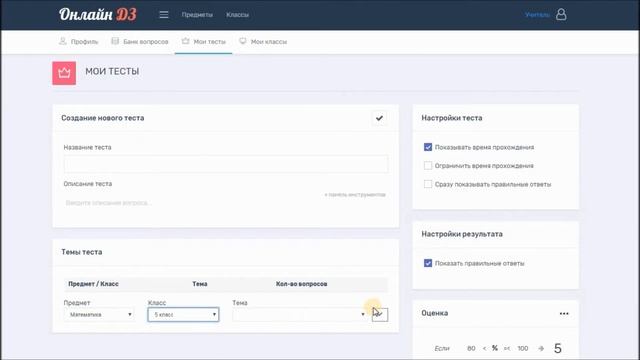Click the upper bound value 100 in Оценка
This screenshot has height=360, width=640.
click(x=523, y=348)
